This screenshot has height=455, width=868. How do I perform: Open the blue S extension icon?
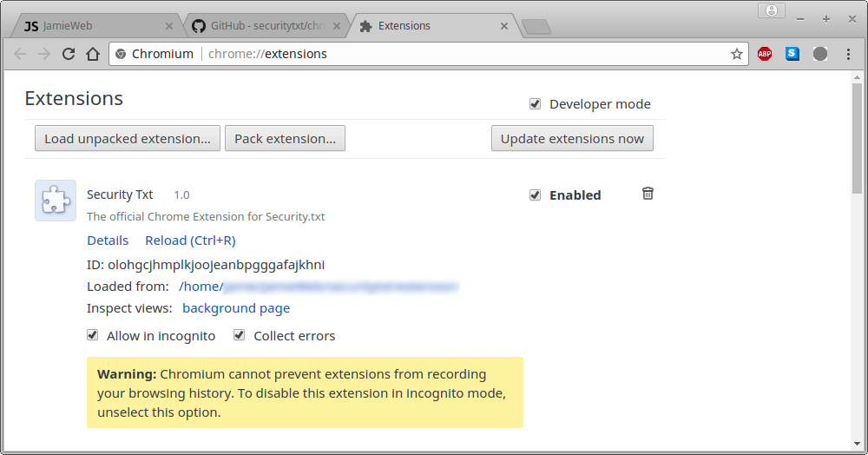pyautogui.click(x=792, y=54)
